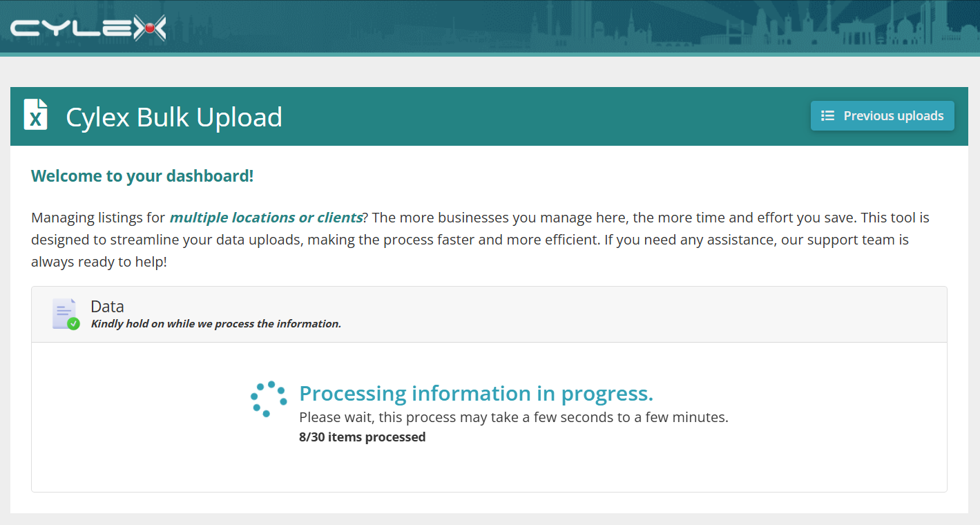Click the loading spinner icon
This screenshot has width=980, height=525.
(268, 399)
